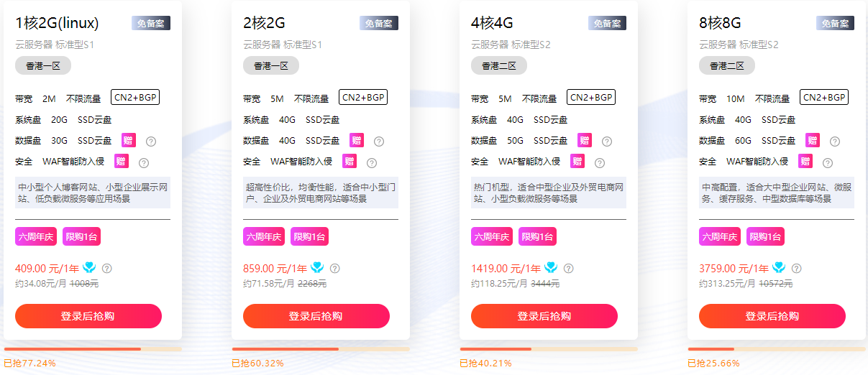Click the help icon next to the 859.00 元/1年 price
868x375 pixels.
(334, 269)
